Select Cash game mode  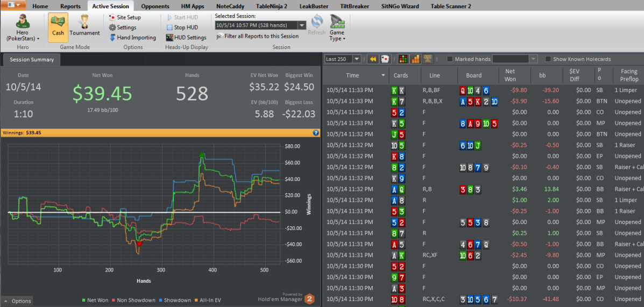(x=58, y=27)
